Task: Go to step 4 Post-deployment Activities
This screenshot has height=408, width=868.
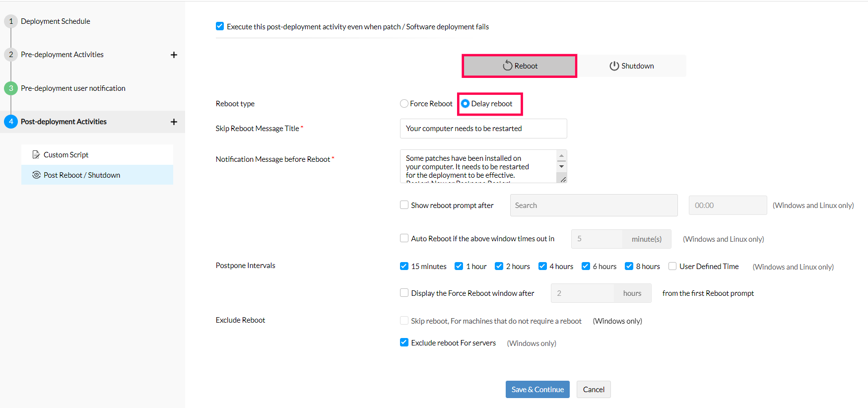Action: [64, 122]
